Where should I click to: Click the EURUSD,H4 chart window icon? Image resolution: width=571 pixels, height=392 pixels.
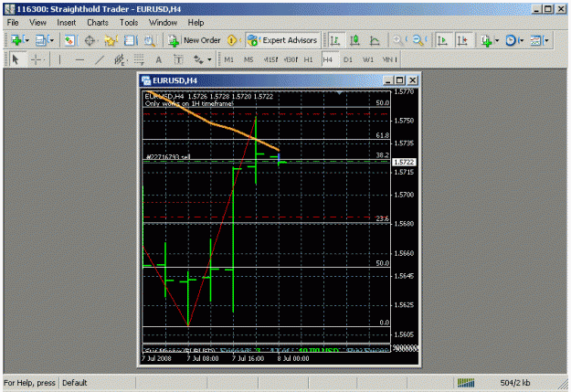pos(146,80)
